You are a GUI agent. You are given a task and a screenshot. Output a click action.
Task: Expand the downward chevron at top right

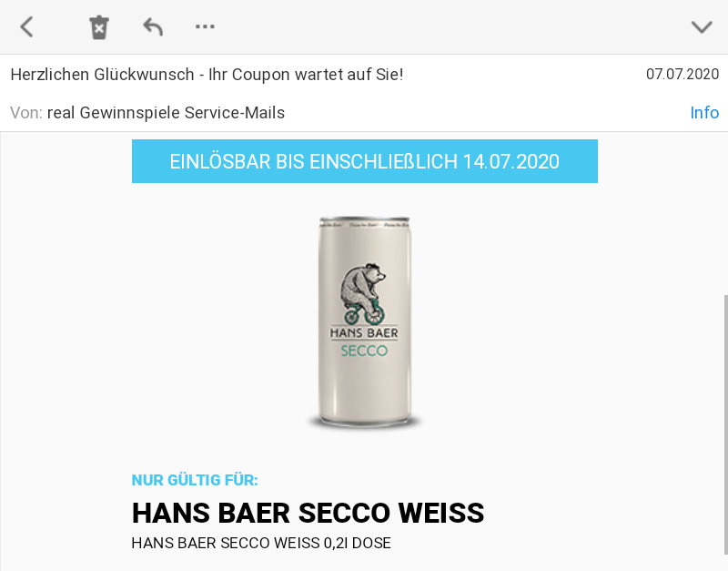pos(702,27)
